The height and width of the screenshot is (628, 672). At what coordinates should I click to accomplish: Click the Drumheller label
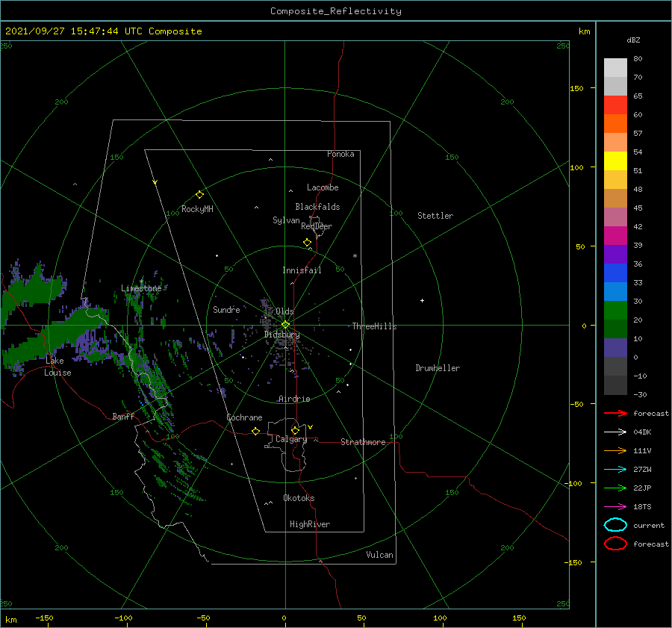coord(438,368)
